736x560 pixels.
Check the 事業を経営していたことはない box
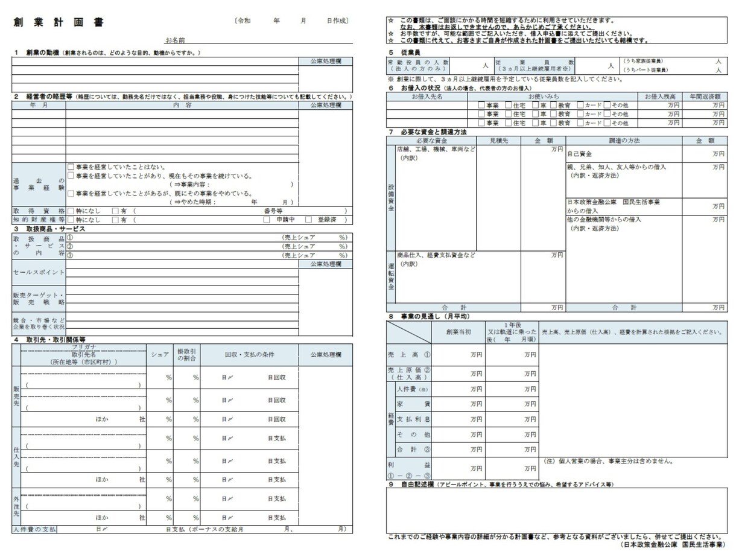(x=71, y=167)
